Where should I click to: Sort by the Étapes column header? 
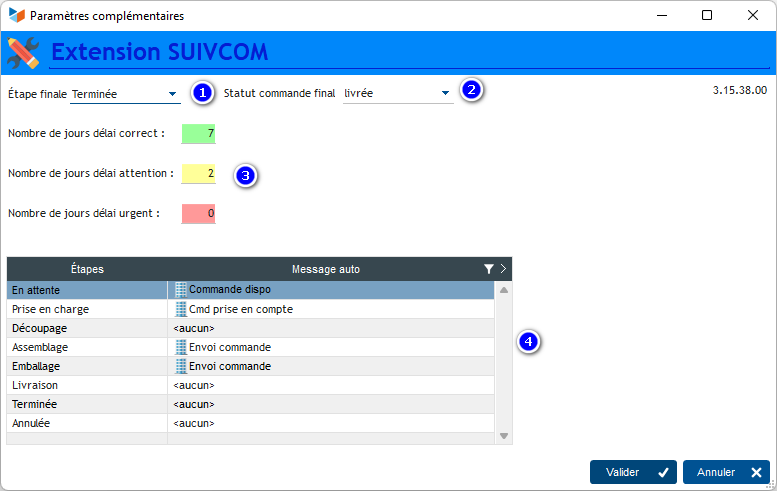87,269
